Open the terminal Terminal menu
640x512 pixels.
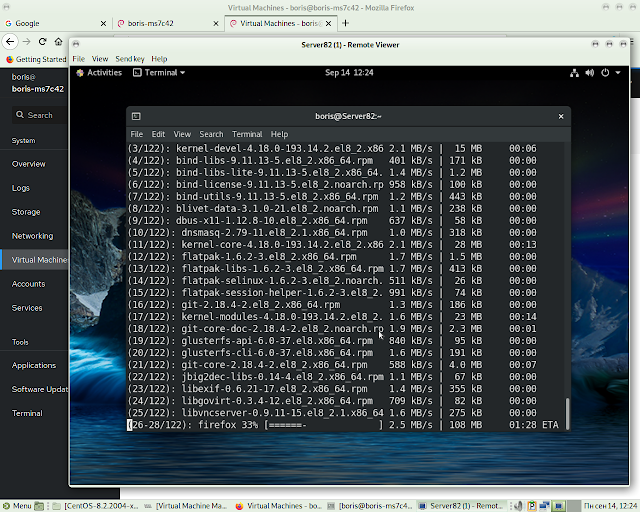(247, 134)
